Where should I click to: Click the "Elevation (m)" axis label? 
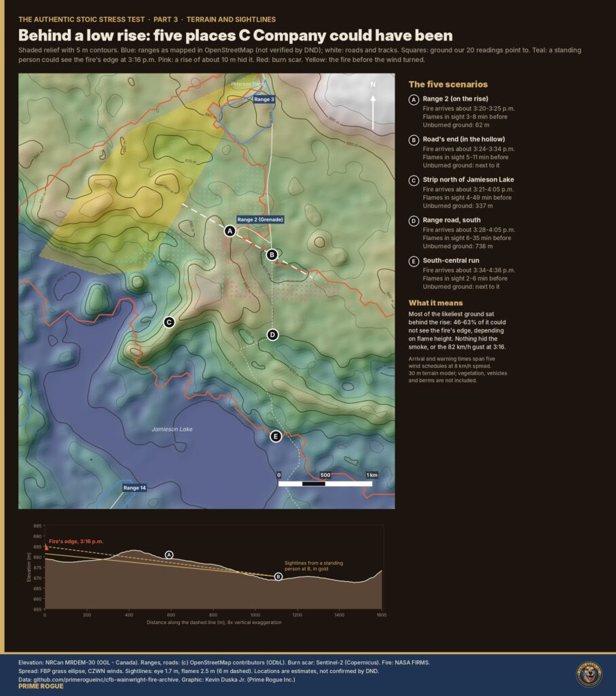29,567
